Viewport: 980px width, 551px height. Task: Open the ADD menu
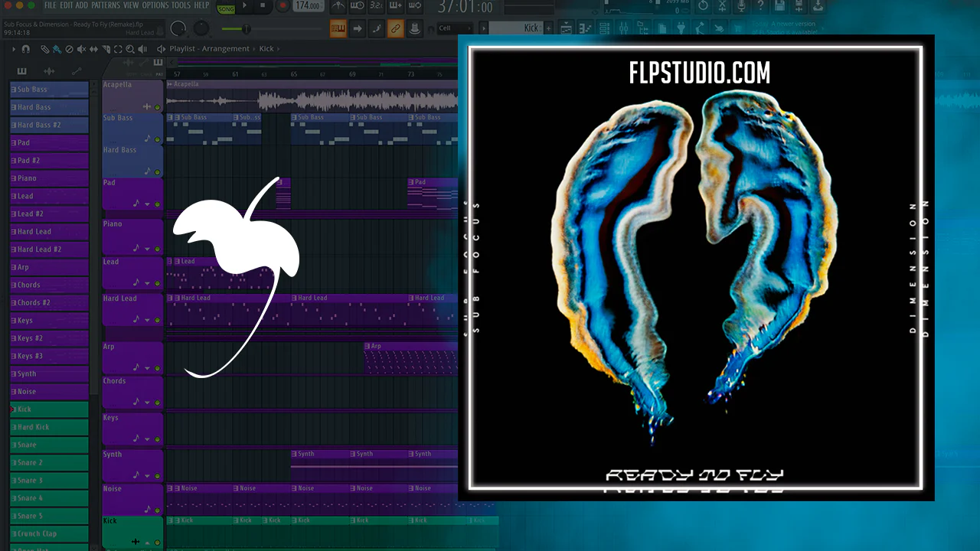coord(82,5)
